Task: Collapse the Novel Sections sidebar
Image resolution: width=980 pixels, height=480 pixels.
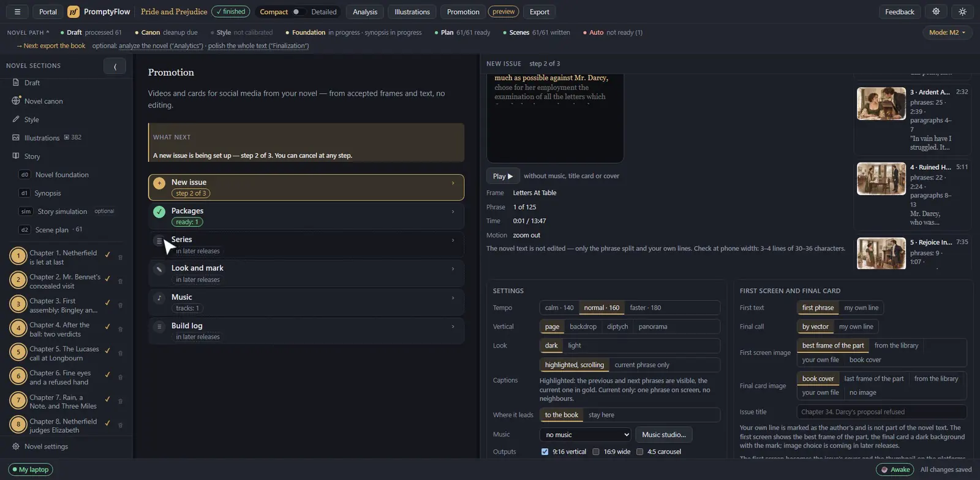Action: click(x=115, y=66)
